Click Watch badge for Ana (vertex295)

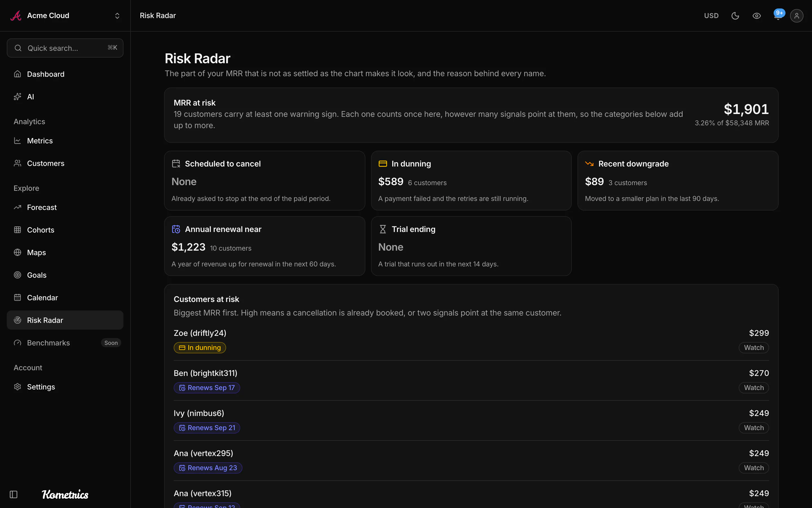pos(754,468)
